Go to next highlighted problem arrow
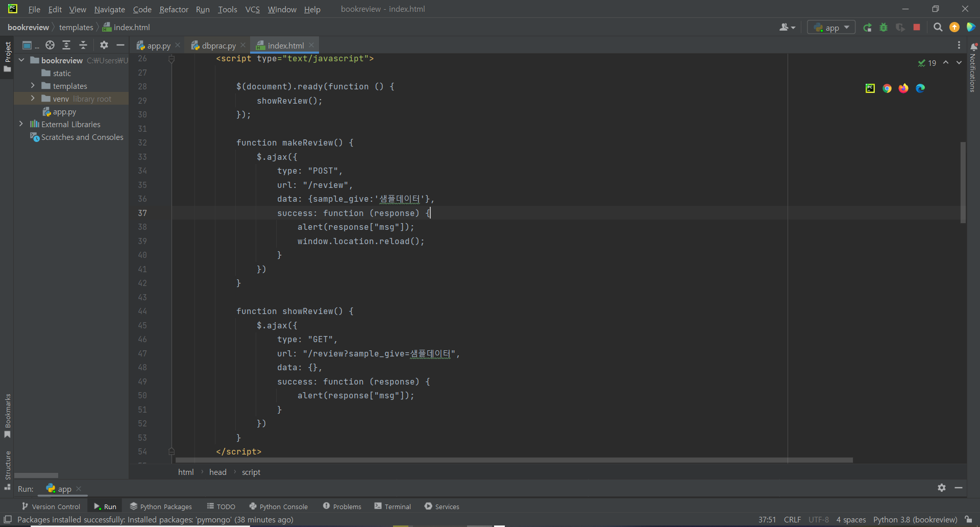 pos(959,63)
